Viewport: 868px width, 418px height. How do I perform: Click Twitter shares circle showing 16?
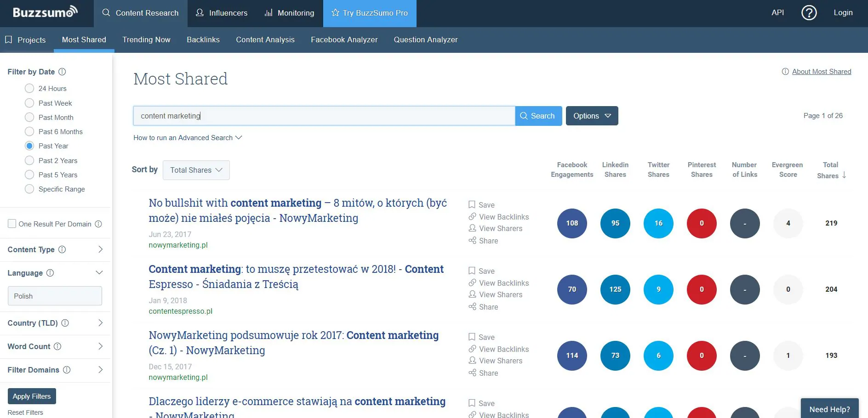coord(658,223)
